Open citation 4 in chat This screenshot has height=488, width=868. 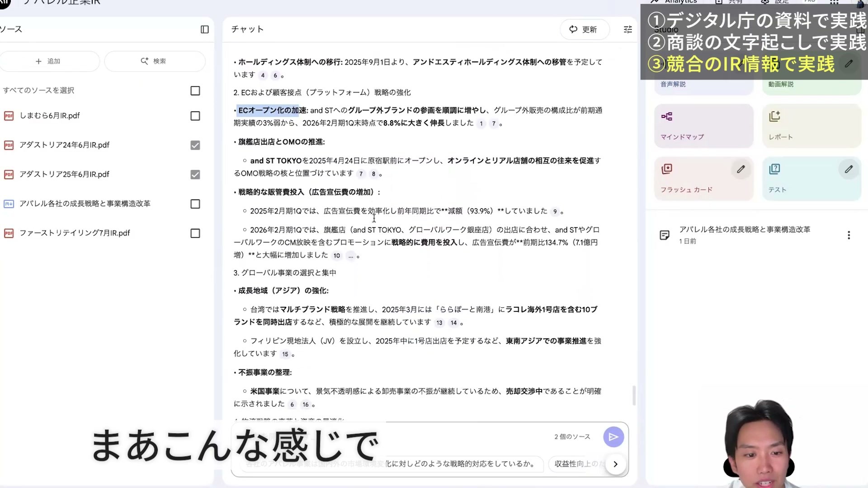pos(263,75)
